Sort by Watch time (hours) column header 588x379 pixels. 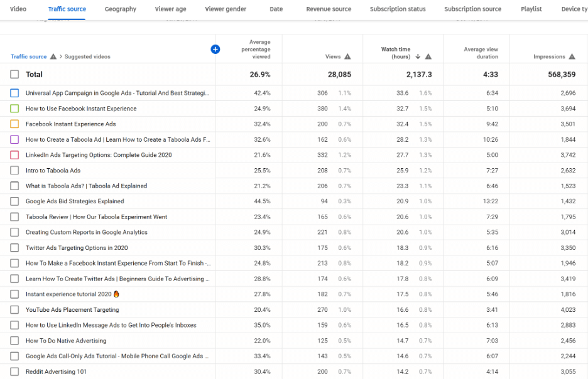396,53
